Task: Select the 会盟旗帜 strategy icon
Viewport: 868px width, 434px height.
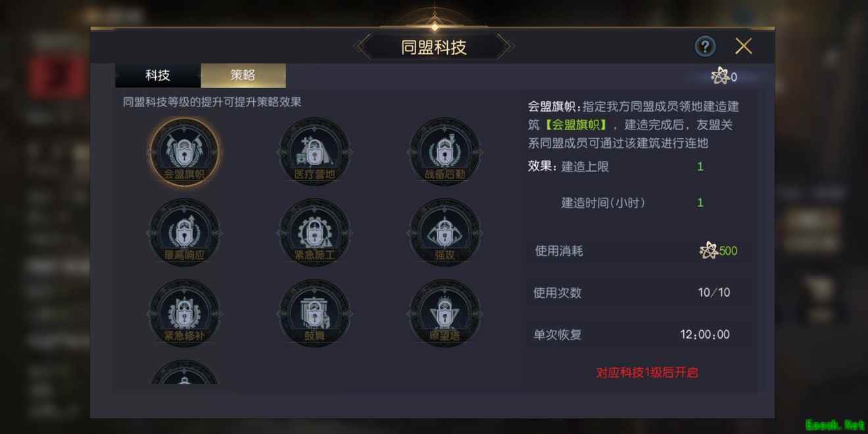Action: click(184, 152)
